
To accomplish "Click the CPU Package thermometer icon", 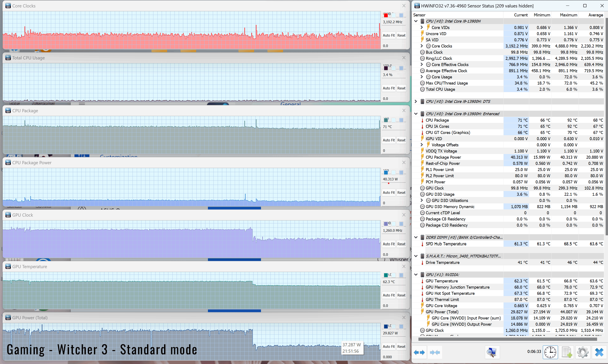I will pyautogui.click(x=422, y=120).
